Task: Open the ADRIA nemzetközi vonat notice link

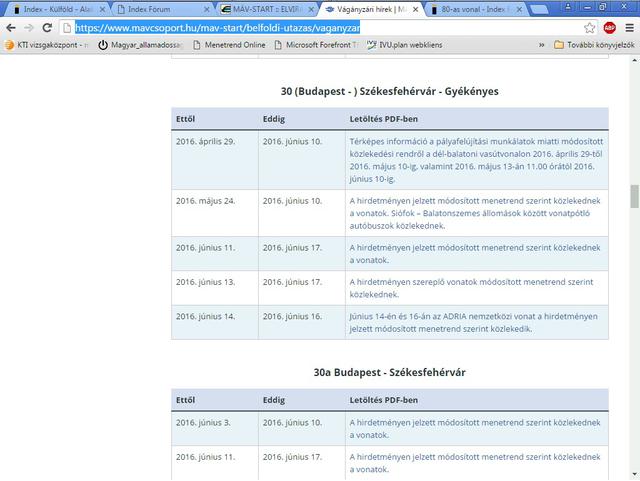Action: (x=471, y=321)
